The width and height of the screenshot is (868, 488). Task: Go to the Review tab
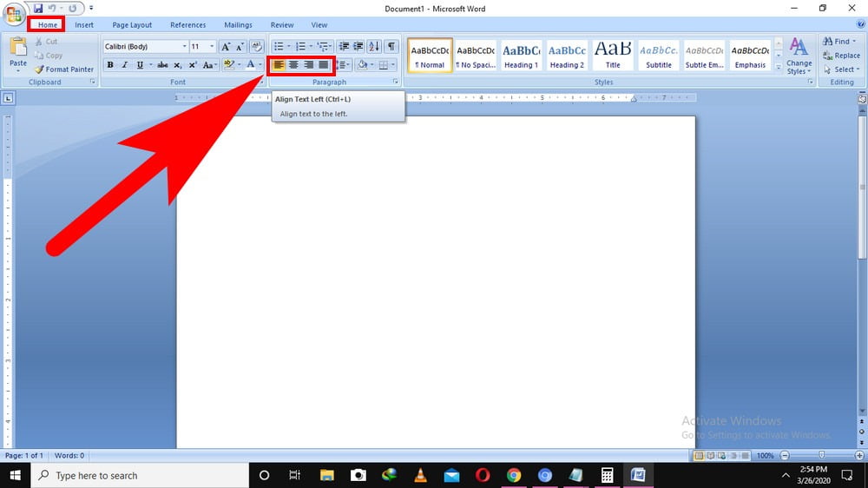(282, 25)
